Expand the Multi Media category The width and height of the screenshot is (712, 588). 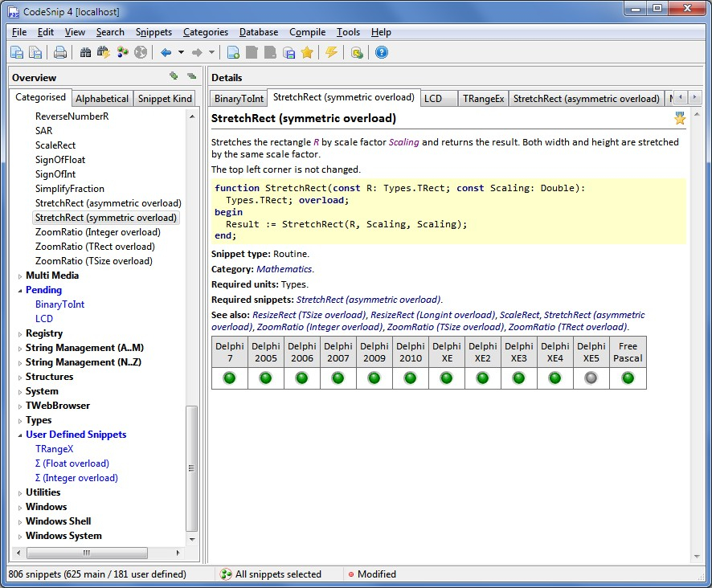point(20,276)
